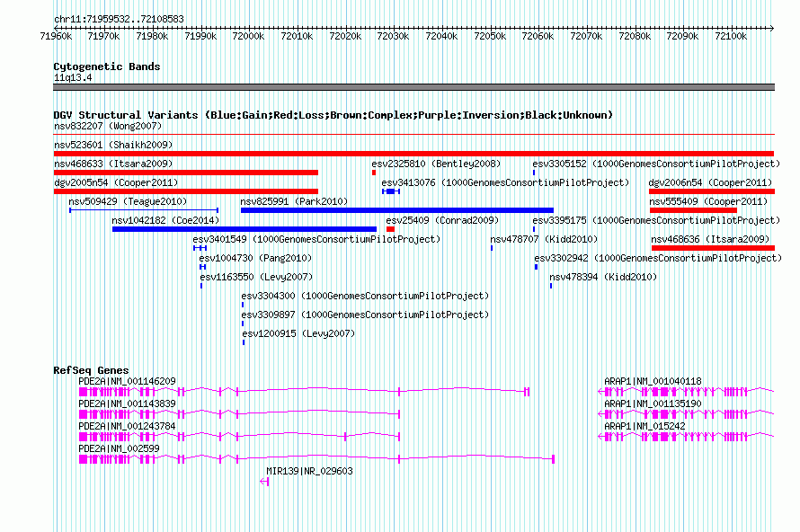The width and height of the screenshot is (800, 532).
Task: Click the nsv468633 (Itsara2009) label
Action: click(113, 164)
